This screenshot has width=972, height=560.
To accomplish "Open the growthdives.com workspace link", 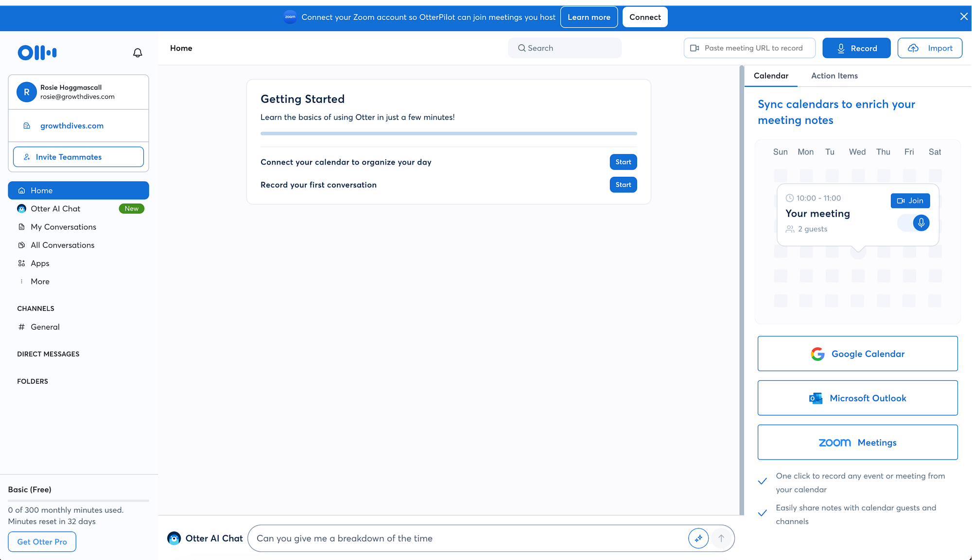I will pos(72,126).
